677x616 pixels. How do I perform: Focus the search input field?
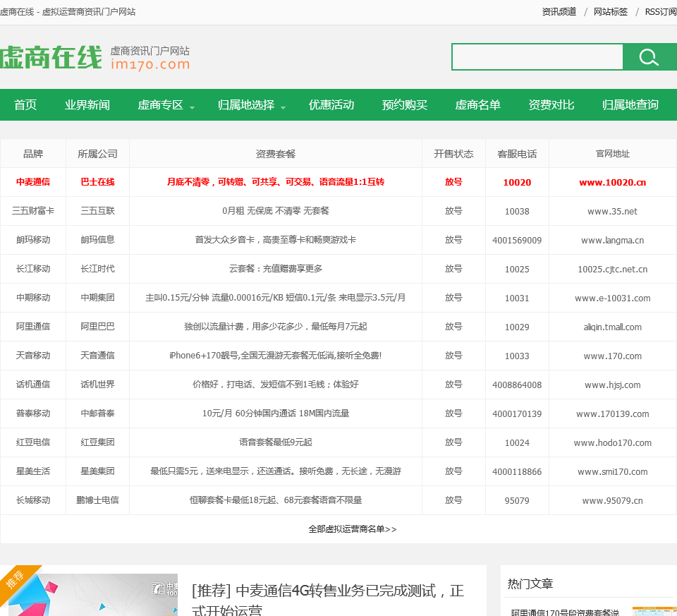click(x=537, y=56)
